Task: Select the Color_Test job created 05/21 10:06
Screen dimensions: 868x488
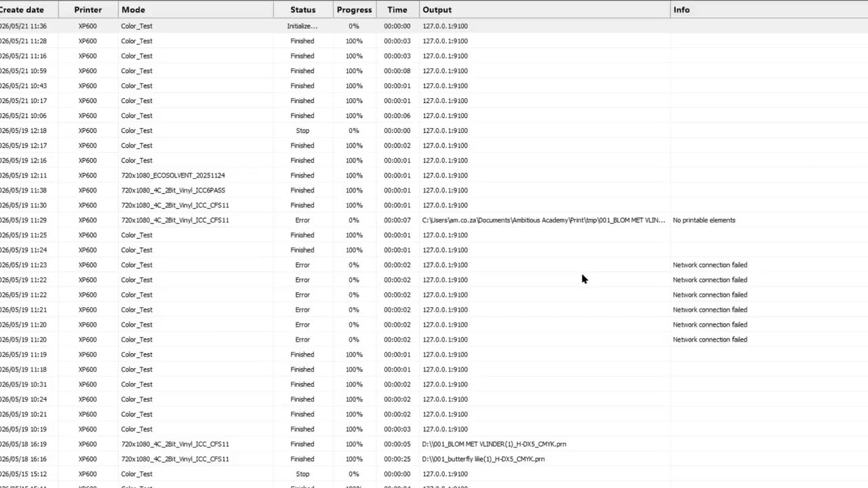Action: [x=434, y=115]
